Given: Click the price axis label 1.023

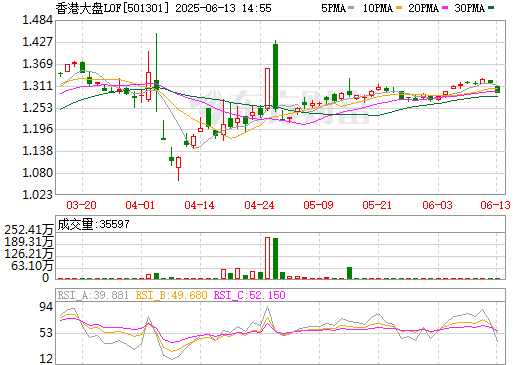Looking at the screenshot, I should (x=37, y=195).
